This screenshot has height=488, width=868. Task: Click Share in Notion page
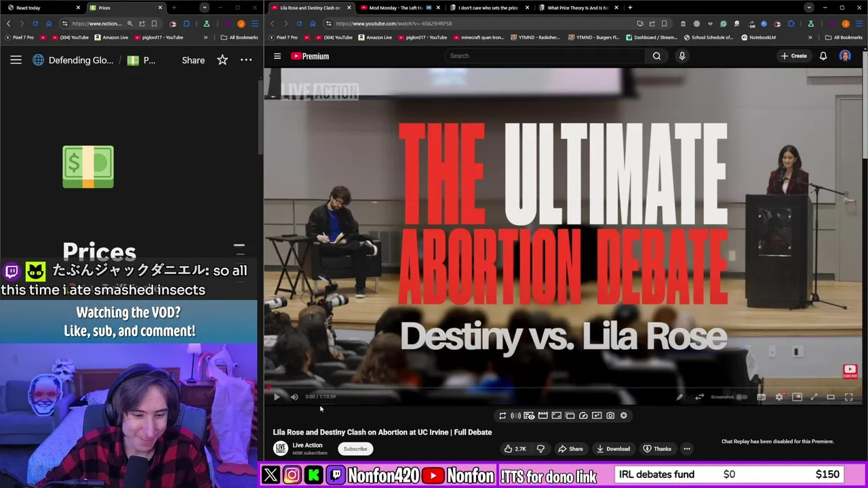pyautogui.click(x=193, y=60)
